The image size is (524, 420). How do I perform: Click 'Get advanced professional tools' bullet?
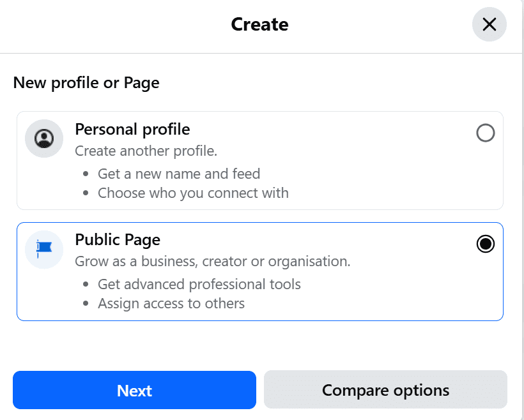point(199,284)
